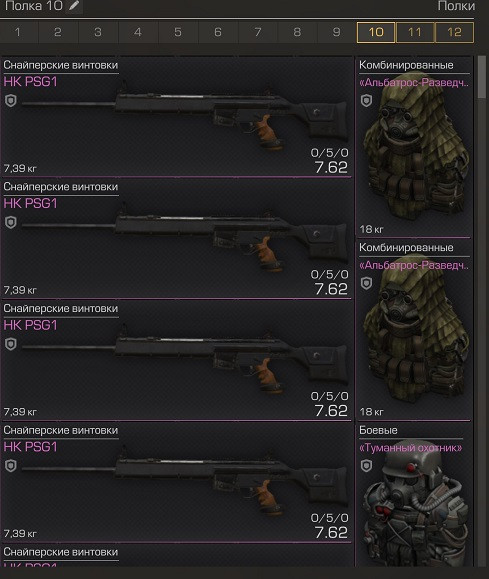Screen dimensions: 489x579
Task: Click the inventory vertical scrollbar thumb
Action: (x=482, y=77)
